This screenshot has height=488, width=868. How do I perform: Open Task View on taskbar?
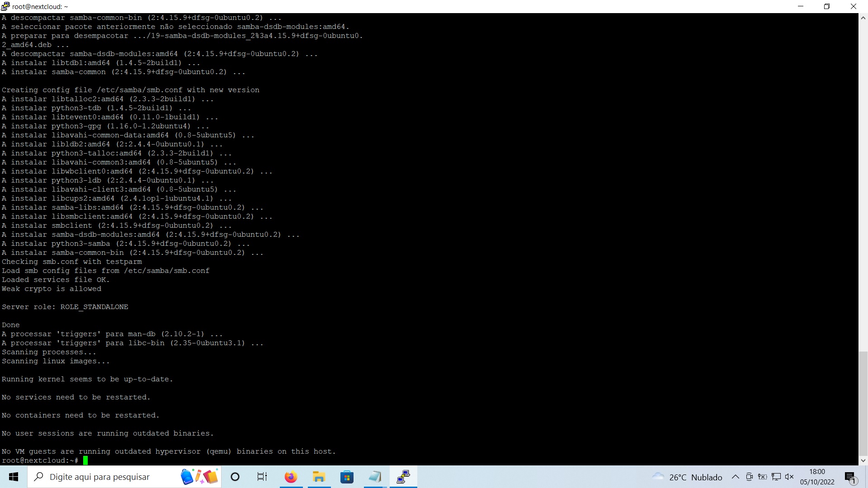click(262, 477)
